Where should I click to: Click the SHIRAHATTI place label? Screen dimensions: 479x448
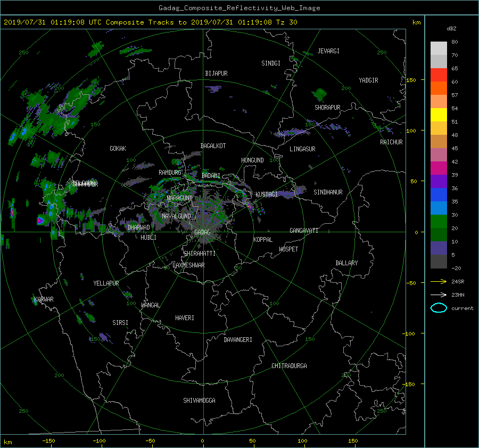200,254
